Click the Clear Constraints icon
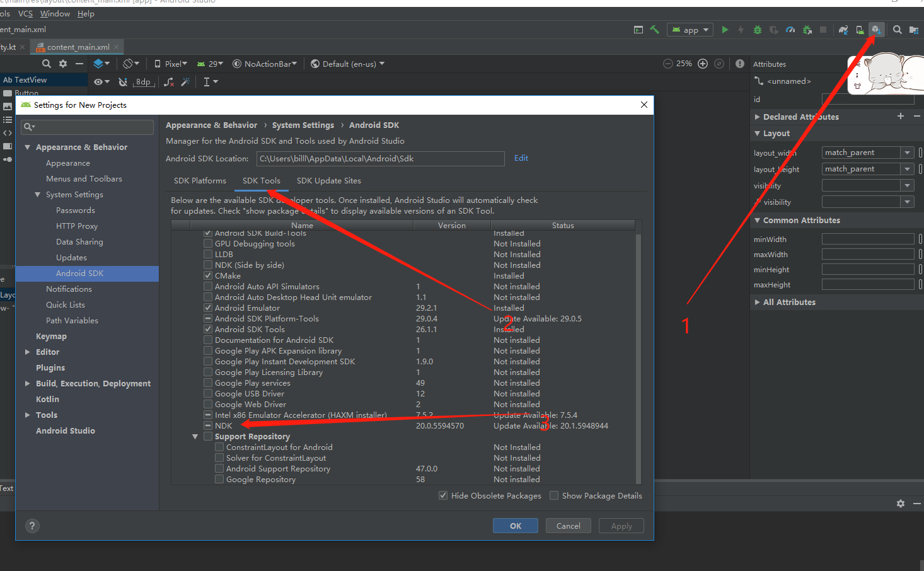924x571 pixels. tap(169, 82)
